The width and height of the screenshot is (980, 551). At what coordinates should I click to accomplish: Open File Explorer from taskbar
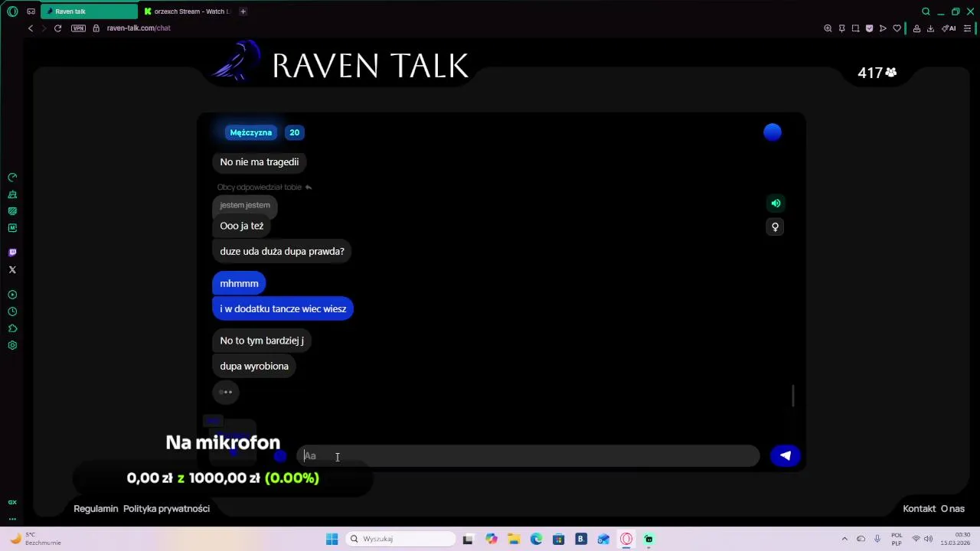coord(514,540)
